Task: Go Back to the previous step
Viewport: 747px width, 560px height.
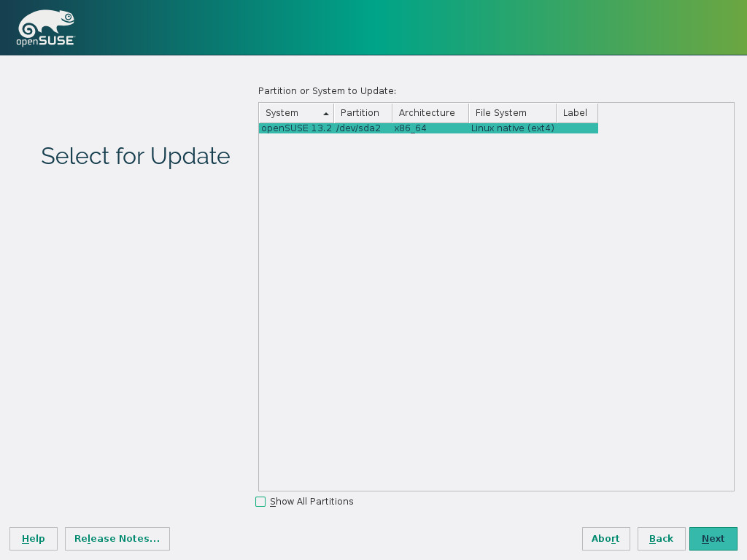Action: (661, 539)
